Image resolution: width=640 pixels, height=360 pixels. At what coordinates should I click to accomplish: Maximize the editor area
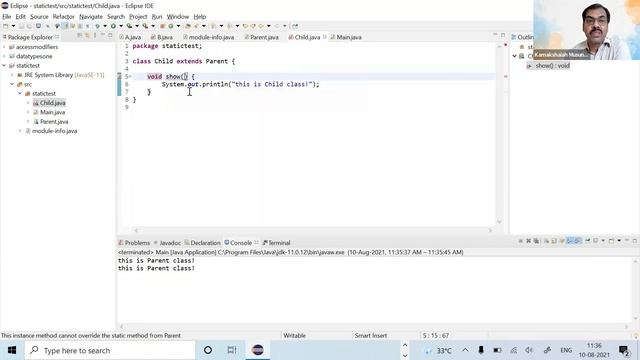[503, 36]
